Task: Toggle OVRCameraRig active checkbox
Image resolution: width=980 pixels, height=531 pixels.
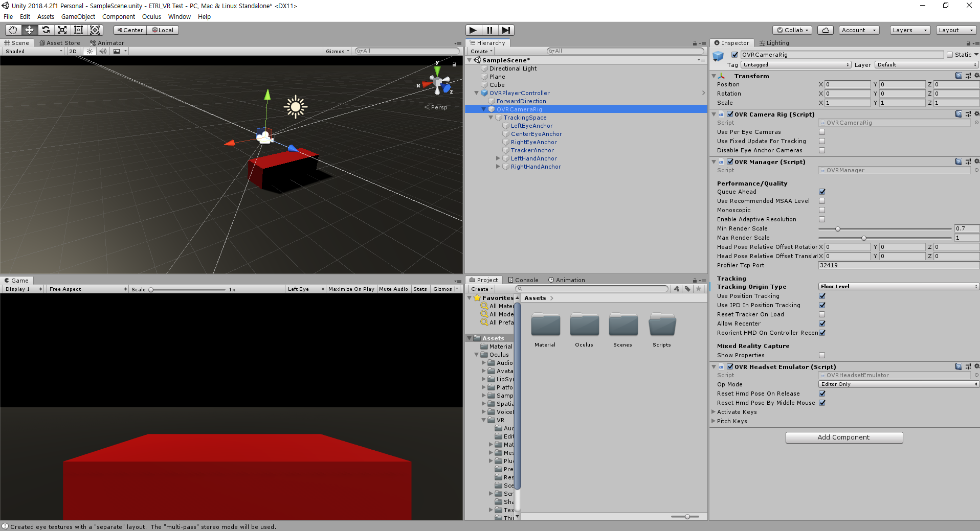Action: [735, 55]
